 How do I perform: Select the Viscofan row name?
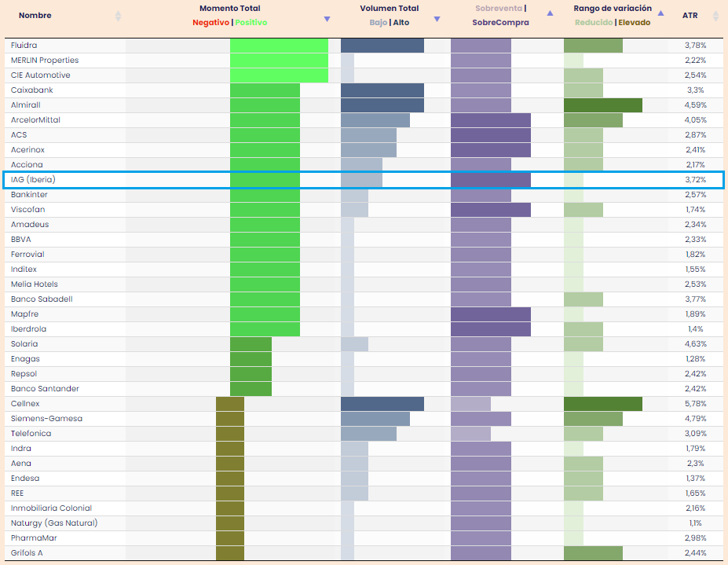tap(27, 209)
